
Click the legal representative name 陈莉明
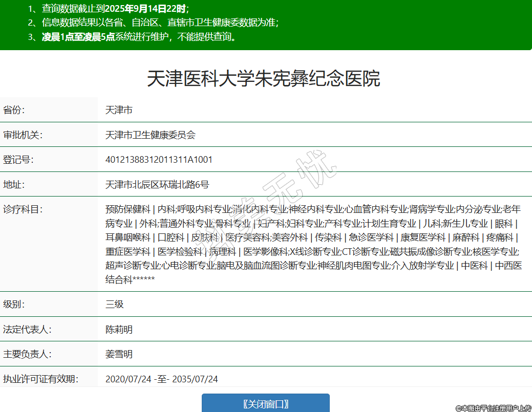(x=119, y=329)
